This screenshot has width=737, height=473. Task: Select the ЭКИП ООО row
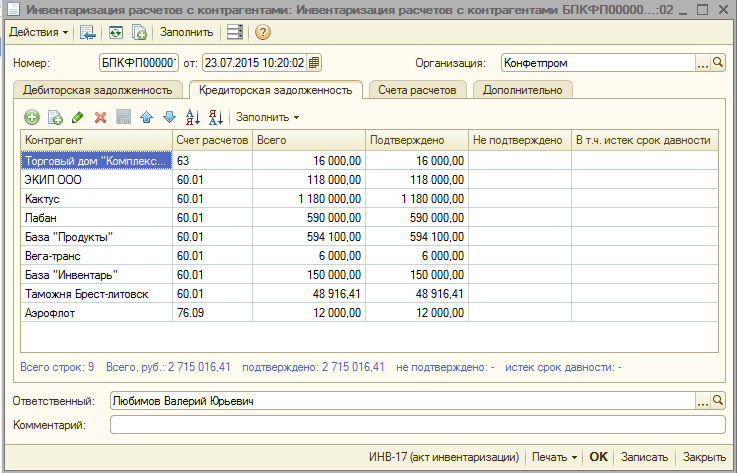[369, 180]
